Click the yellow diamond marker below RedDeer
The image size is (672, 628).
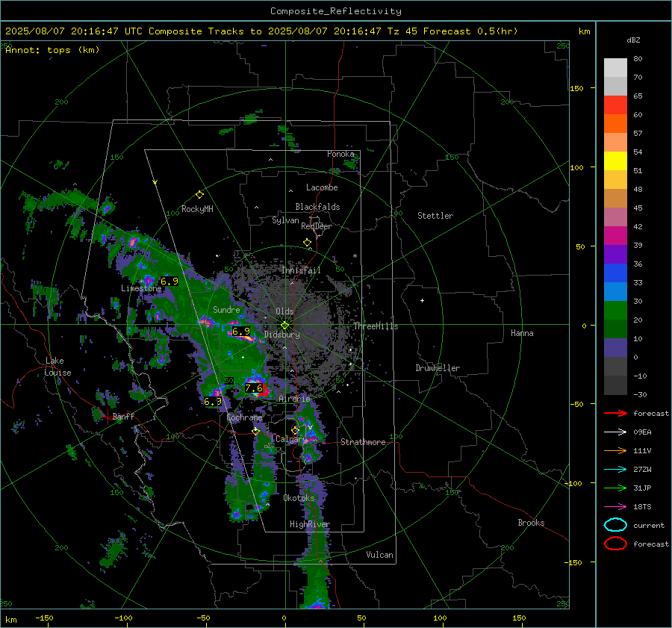pos(307,243)
